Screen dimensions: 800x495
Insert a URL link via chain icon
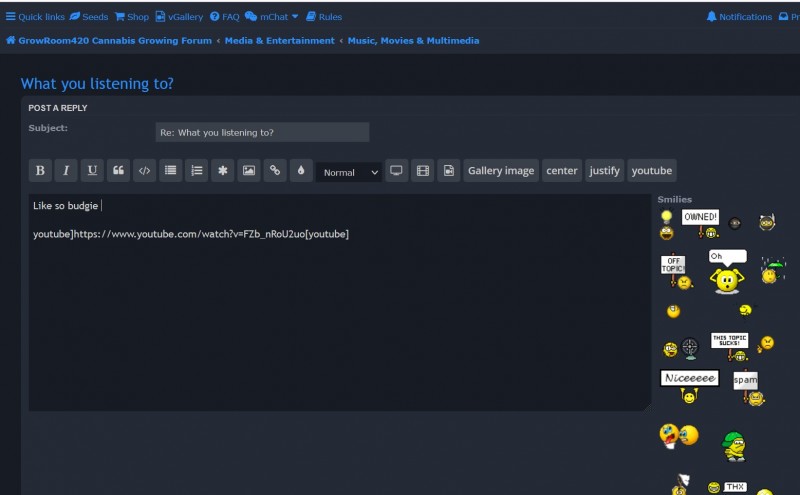275,171
